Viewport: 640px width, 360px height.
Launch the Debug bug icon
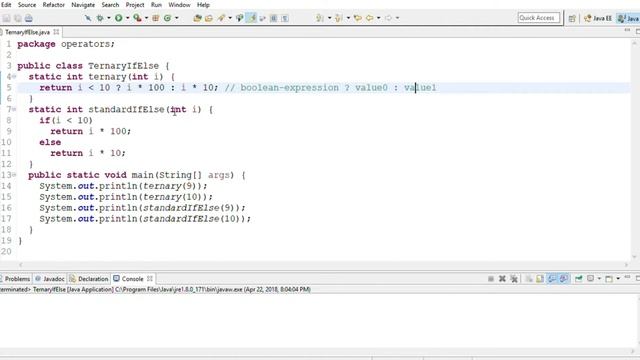point(100,18)
